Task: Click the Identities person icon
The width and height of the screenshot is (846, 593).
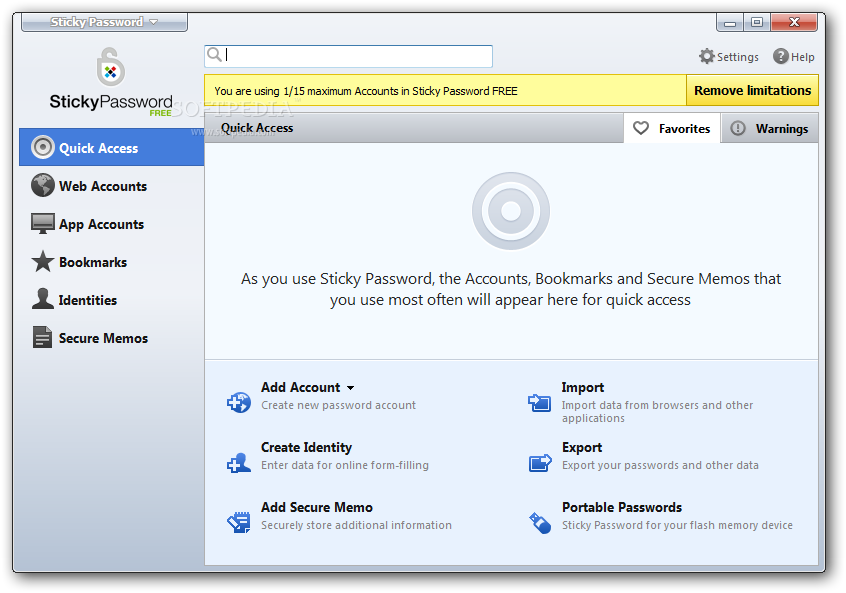Action: click(42, 299)
